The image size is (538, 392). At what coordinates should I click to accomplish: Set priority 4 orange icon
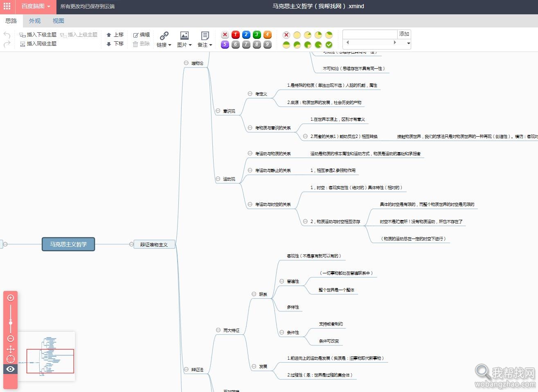[268, 35]
